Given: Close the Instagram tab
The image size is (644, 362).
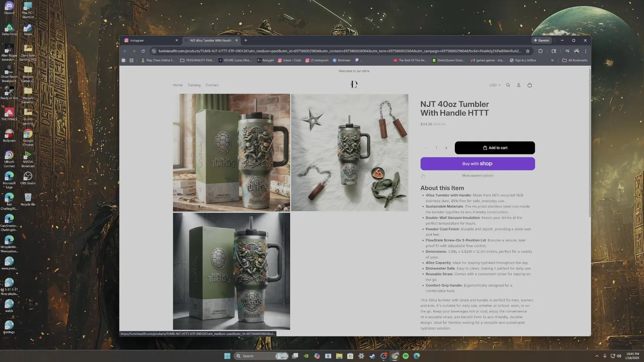Looking at the screenshot, I should 177,40.
